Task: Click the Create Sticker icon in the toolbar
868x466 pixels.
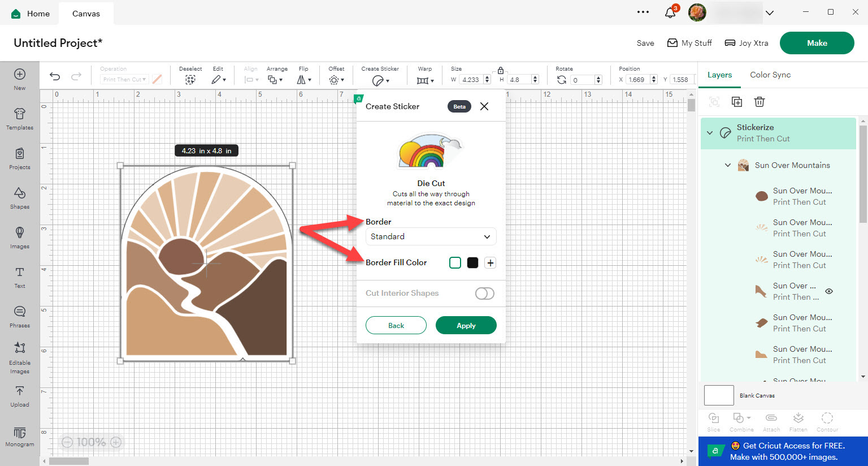Action: pos(379,80)
